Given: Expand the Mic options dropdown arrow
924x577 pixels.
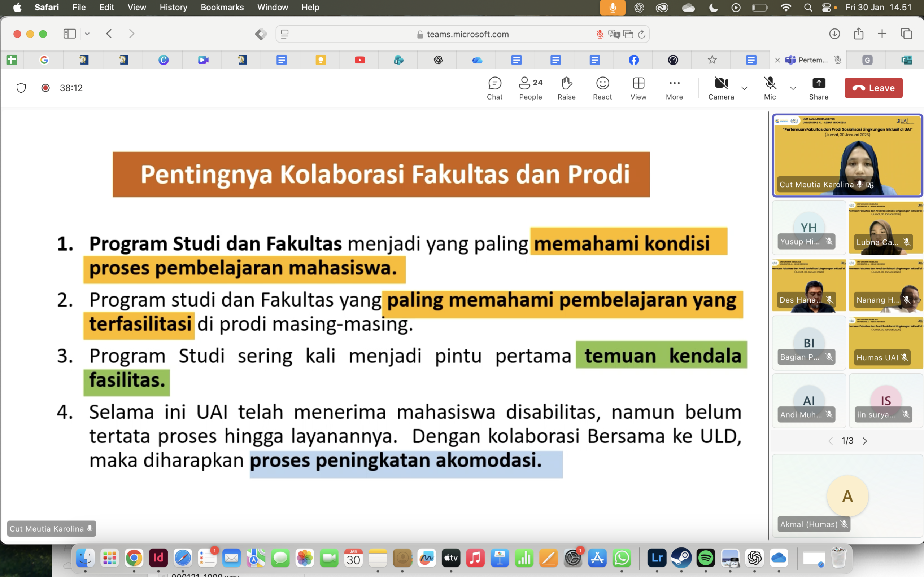Looking at the screenshot, I should tap(793, 88).
